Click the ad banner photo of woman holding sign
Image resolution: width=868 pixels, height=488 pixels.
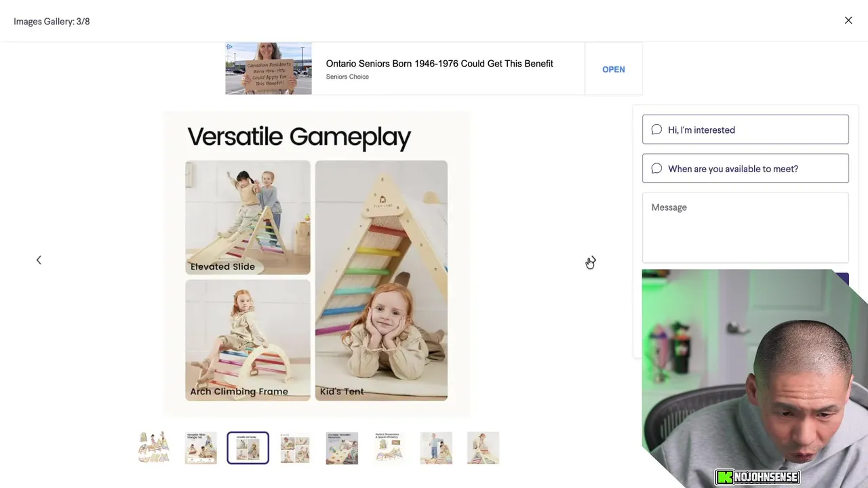coord(269,68)
